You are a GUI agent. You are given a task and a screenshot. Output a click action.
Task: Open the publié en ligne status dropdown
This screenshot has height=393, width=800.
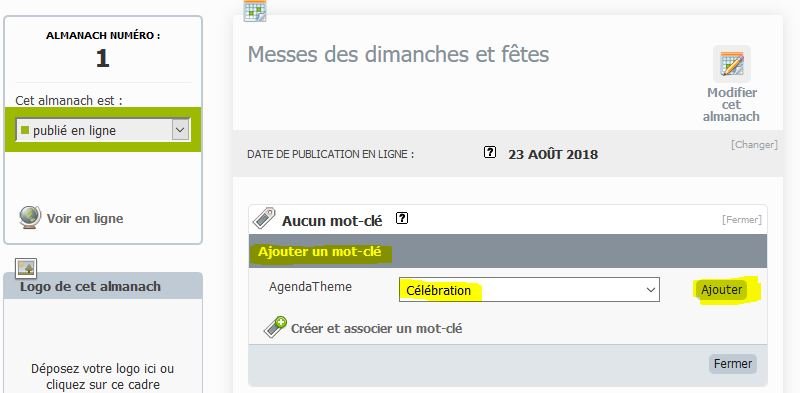click(x=103, y=130)
